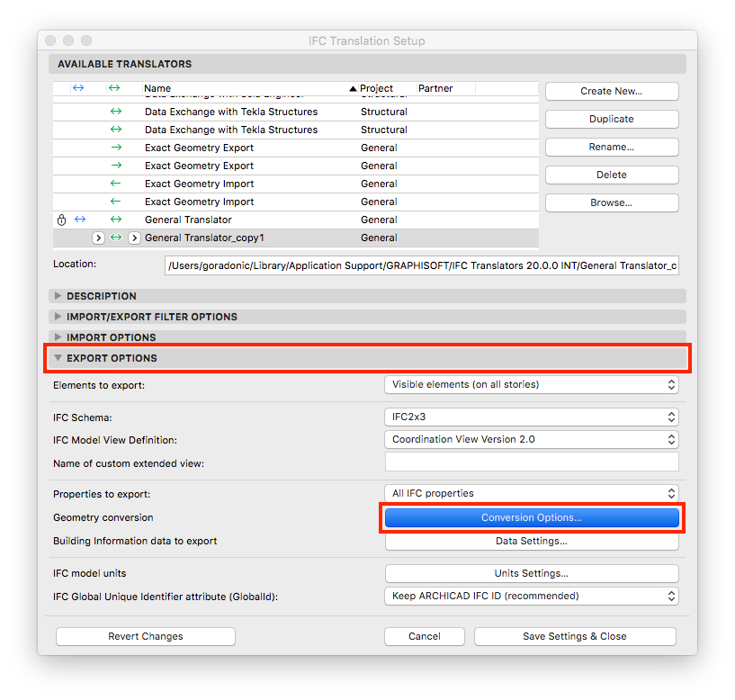Open the Properties to export dropdown

(x=532, y=493)
